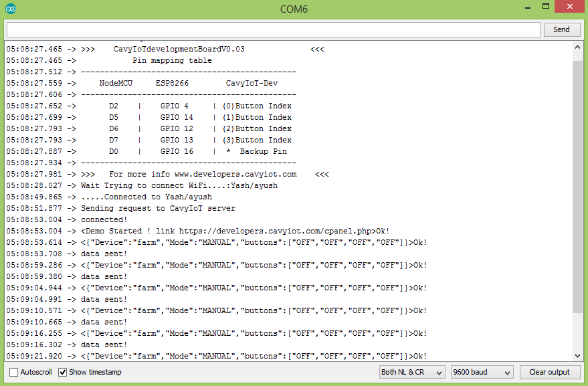The height and width of the screenshot is (386, 588).
Task: Focus the serial message input field
Action: 273,29
